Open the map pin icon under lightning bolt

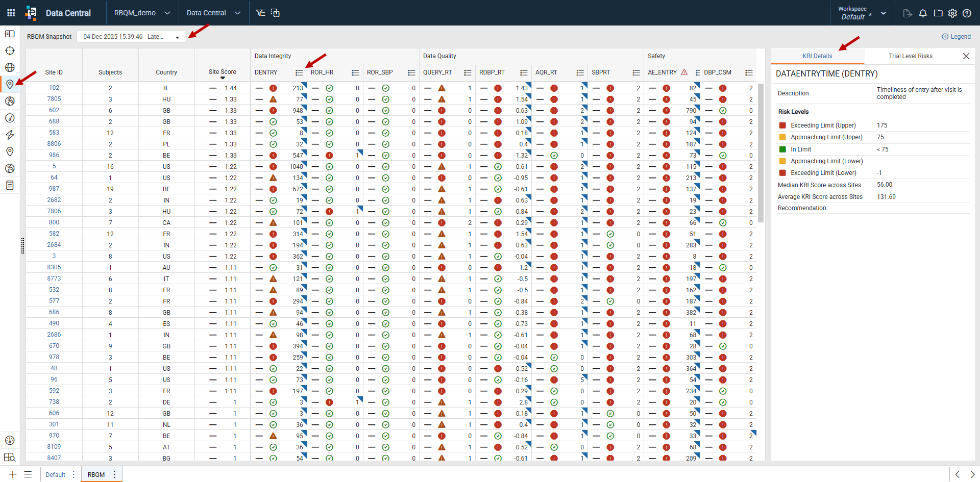[10, 151]
